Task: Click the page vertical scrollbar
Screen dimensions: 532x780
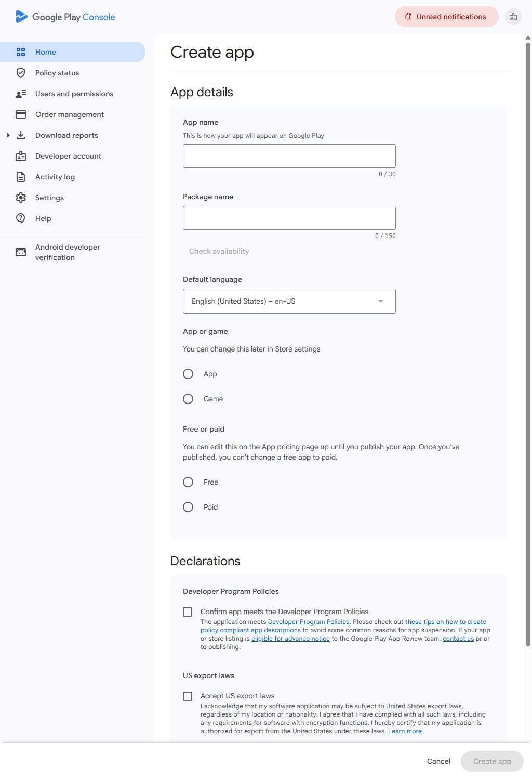Action: coord(528,343)
